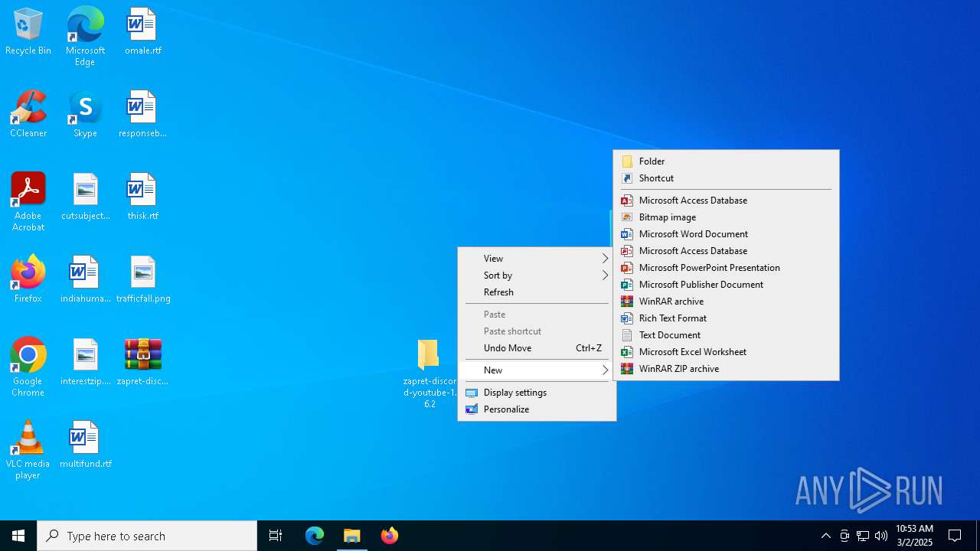
Task: Create a new Microsoft Publisher Document
Action: click(726, 285)
